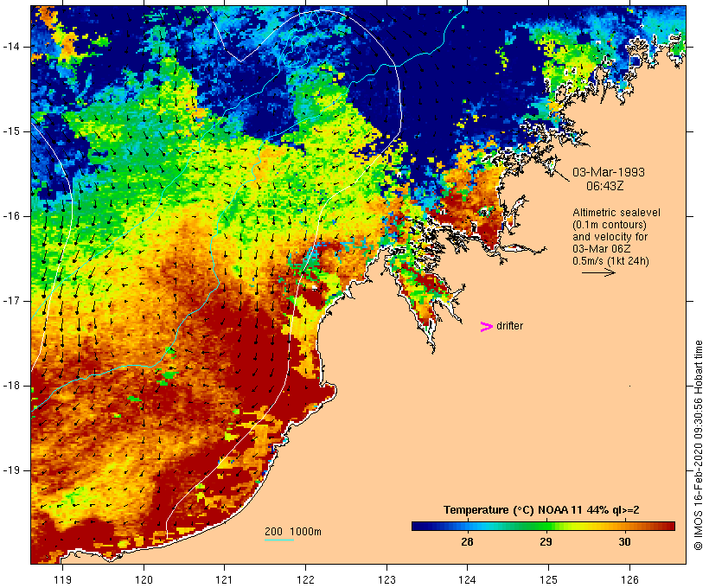Click the dark red end of temperature colorbar

point(670,526)
